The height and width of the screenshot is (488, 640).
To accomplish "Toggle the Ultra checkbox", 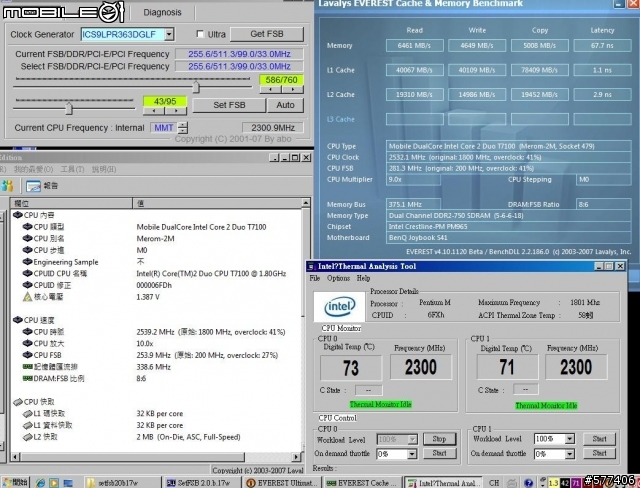I will [x=200, y=34].
